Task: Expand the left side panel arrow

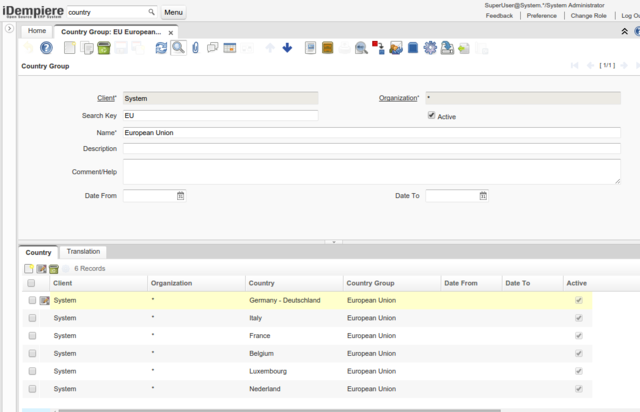Action: click(x=8, y=30)
